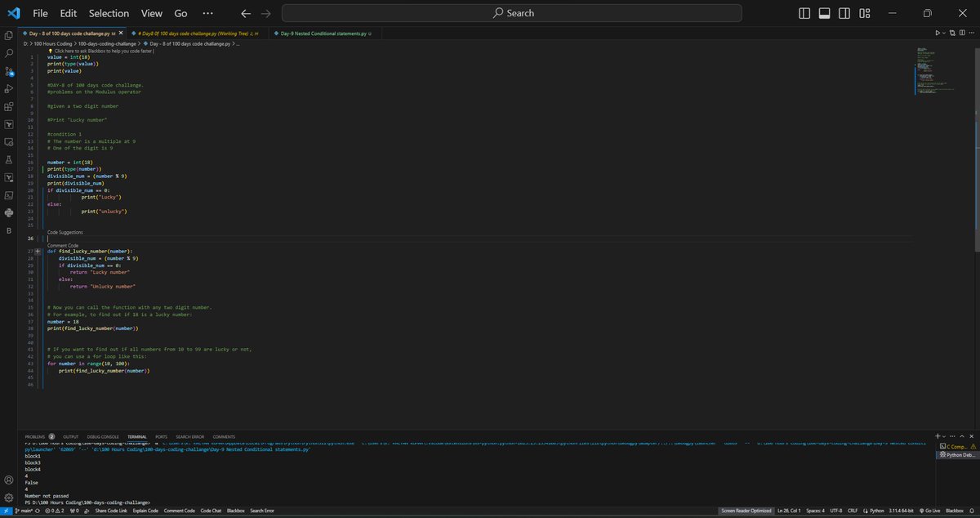980x518 pixels.
Task: Select the Python Debug terminal entry
Action: [x=956, y=454]
